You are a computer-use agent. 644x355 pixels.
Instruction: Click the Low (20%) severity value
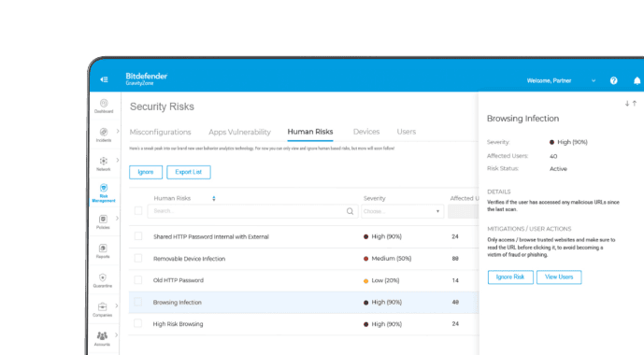(x=385, y=280)
